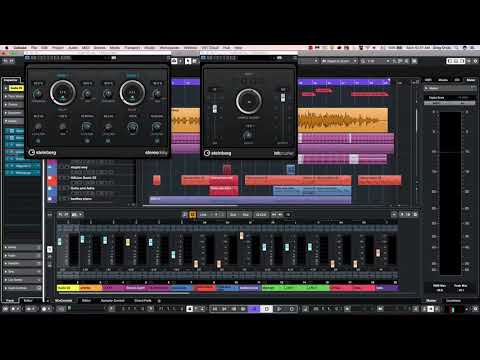
Task: Open the toolbar setup gear icon
Action: tap(476, 61)
